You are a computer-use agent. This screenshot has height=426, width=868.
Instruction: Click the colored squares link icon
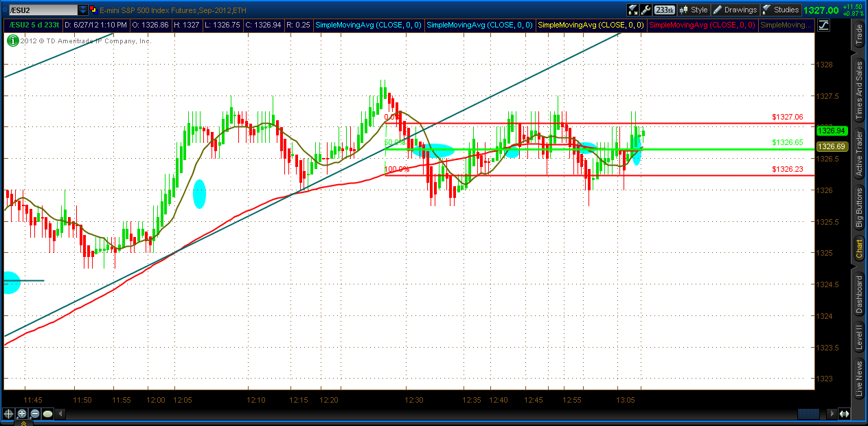coord(95,10)
